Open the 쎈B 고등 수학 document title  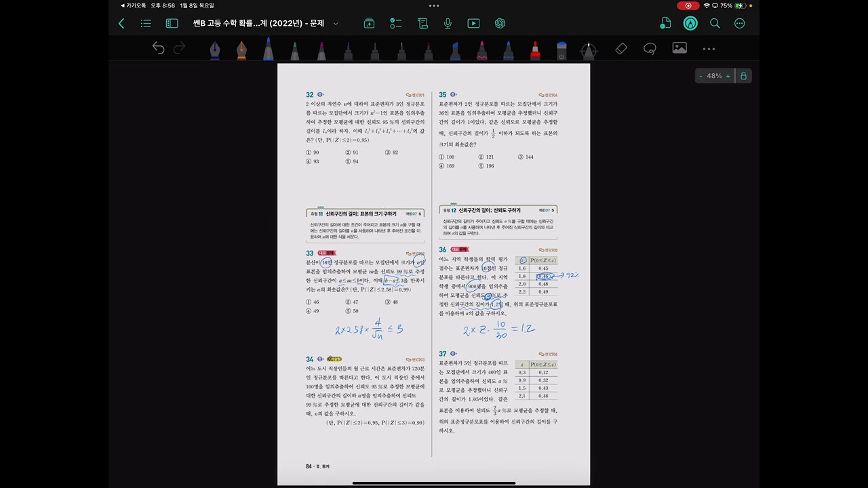tap(258, 23)
